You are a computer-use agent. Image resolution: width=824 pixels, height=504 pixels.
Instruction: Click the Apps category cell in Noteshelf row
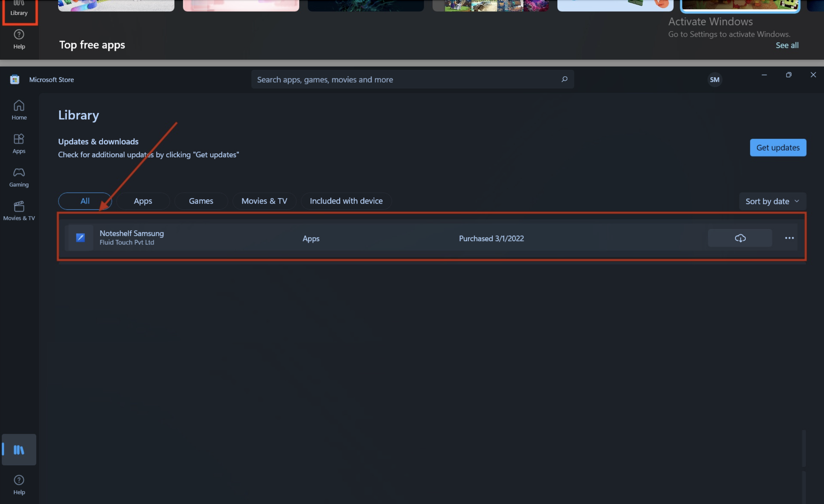click(x=311, y=238)
